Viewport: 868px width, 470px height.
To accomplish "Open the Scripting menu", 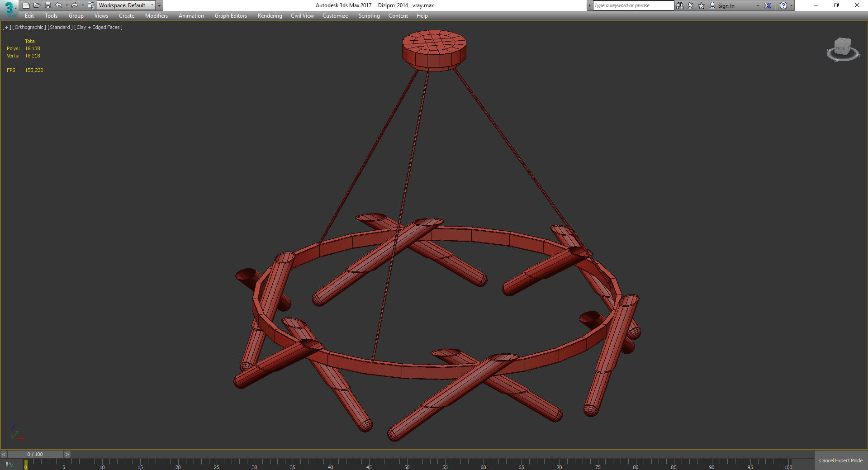I will pos(369,16).
